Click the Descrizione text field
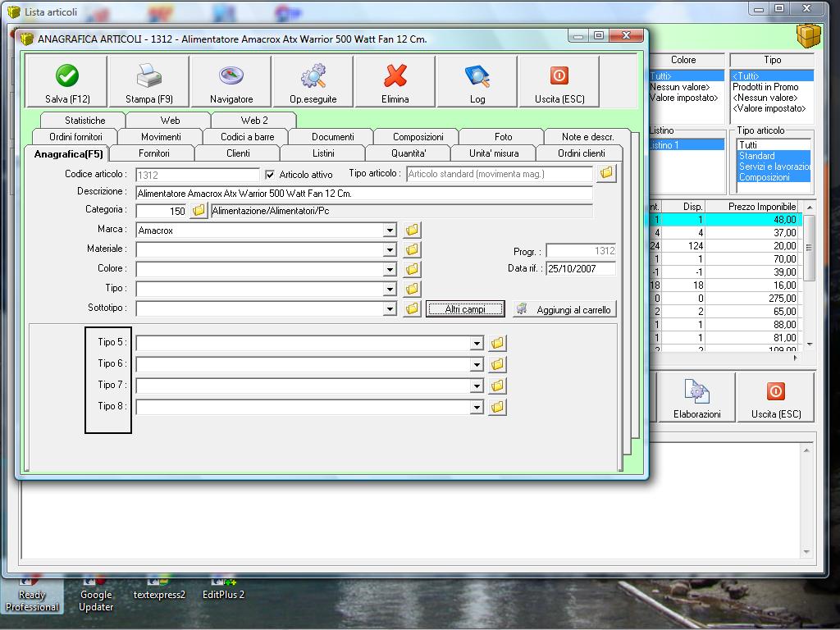840x630 pixels. pyautogui.click(x=363, y=194)
